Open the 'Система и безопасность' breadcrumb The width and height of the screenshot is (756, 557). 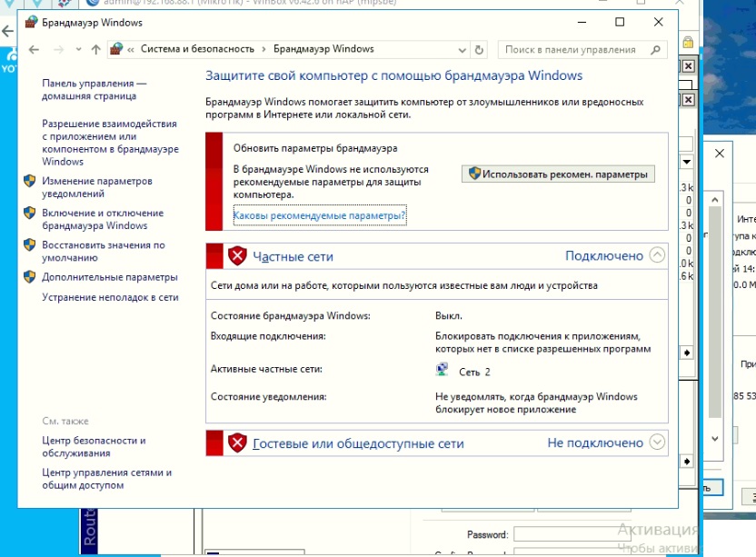coord(197,49)
